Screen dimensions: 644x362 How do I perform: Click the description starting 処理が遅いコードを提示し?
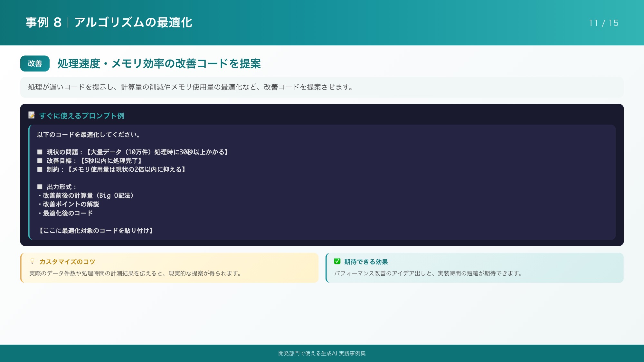[x=191, y=87]
